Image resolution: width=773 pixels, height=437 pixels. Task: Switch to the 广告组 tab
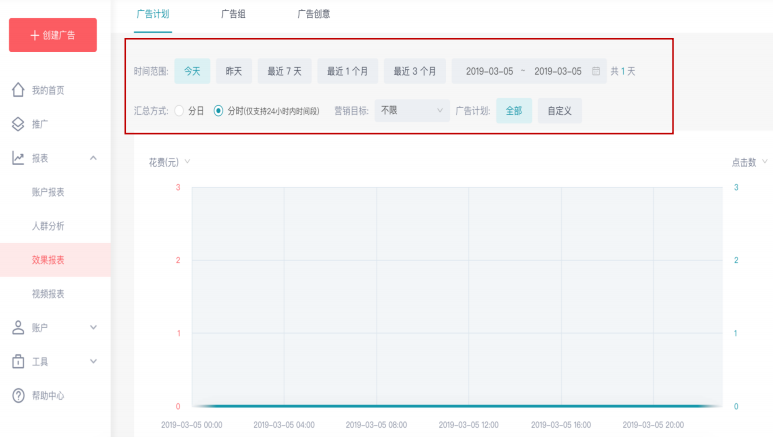tap(233, 14)
